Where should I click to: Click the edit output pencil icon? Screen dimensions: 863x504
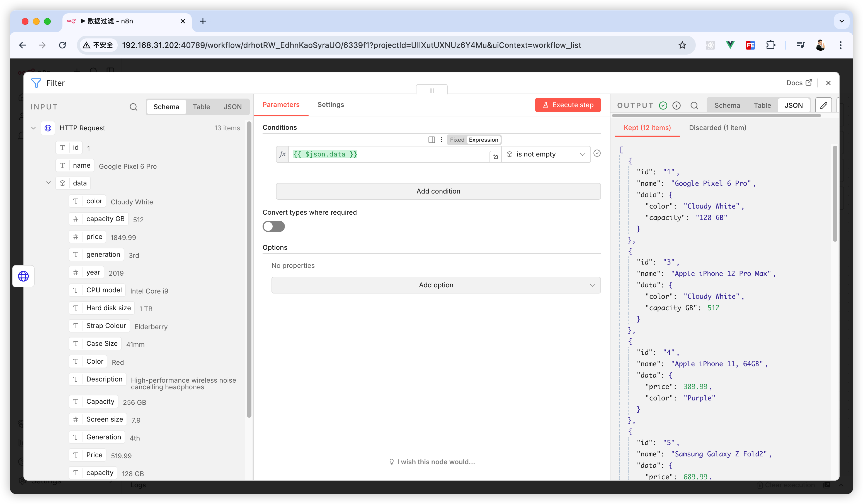[824, 105]
